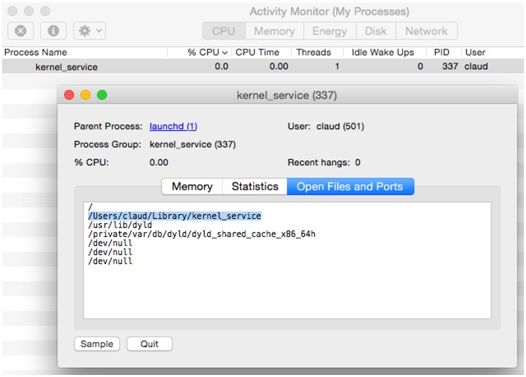
Task: Click the Quit button
Action: pos(150,344)
